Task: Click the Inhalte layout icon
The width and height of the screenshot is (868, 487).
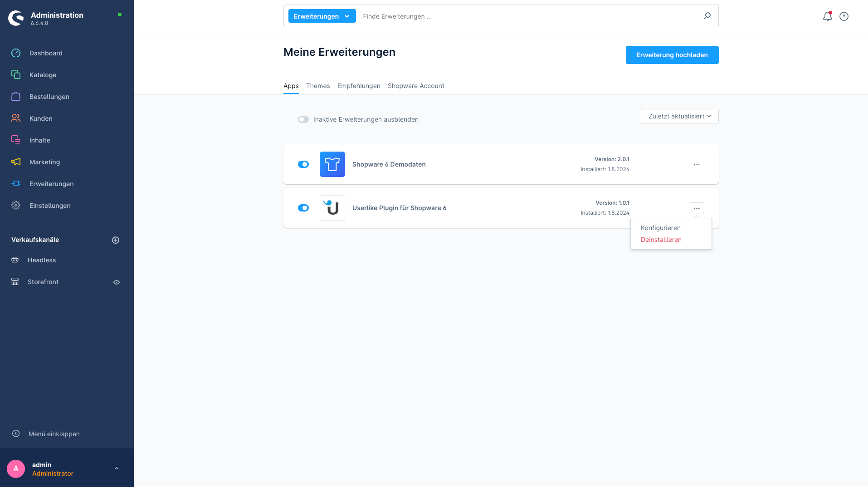Action: (x=16, y=140)
